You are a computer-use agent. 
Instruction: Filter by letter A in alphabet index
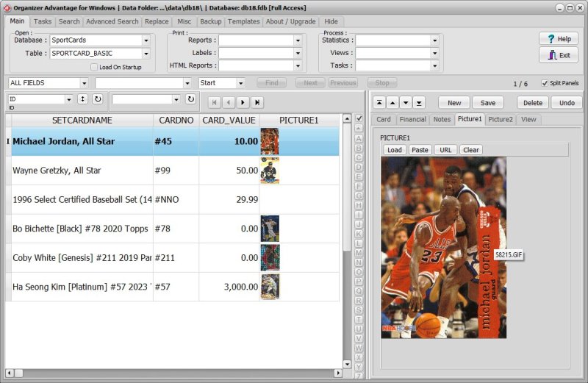[359, 138]
